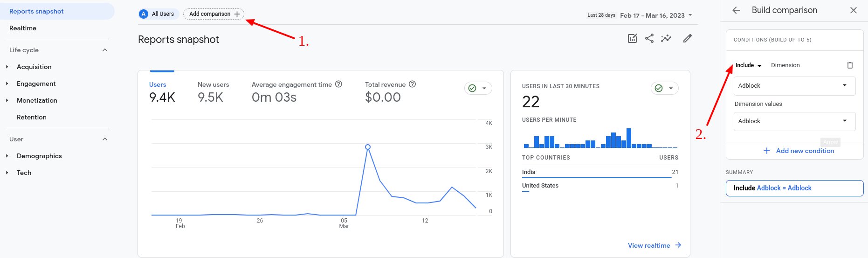Click the edit pencil icon
This screenshot has width=868, height=258.
(x=687, y=39)
